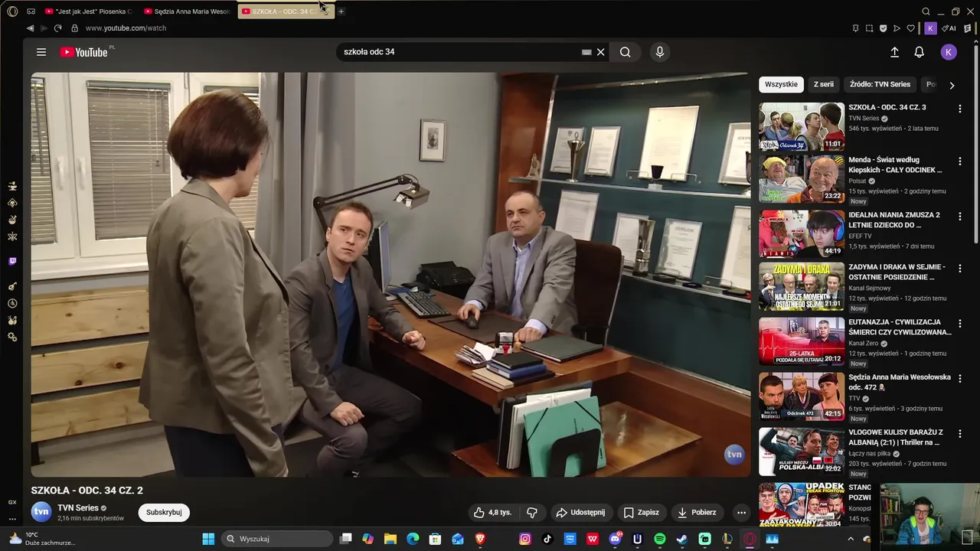
Task: Open options for IDEALNA NIANIA video
Action: point(959,217)
